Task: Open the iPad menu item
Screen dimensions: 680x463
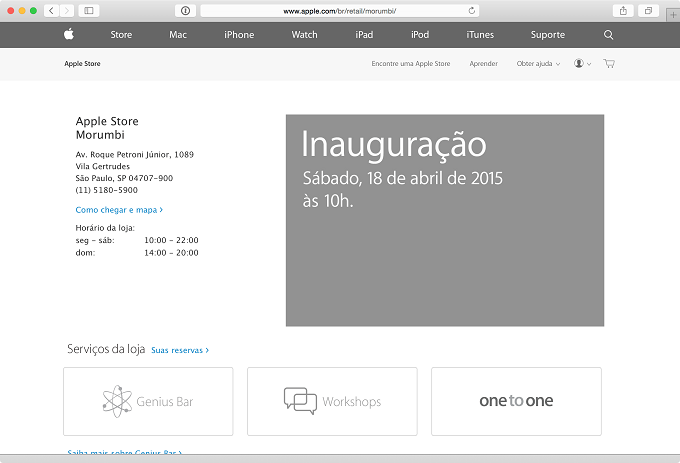Action: click(x=364, y=35)
